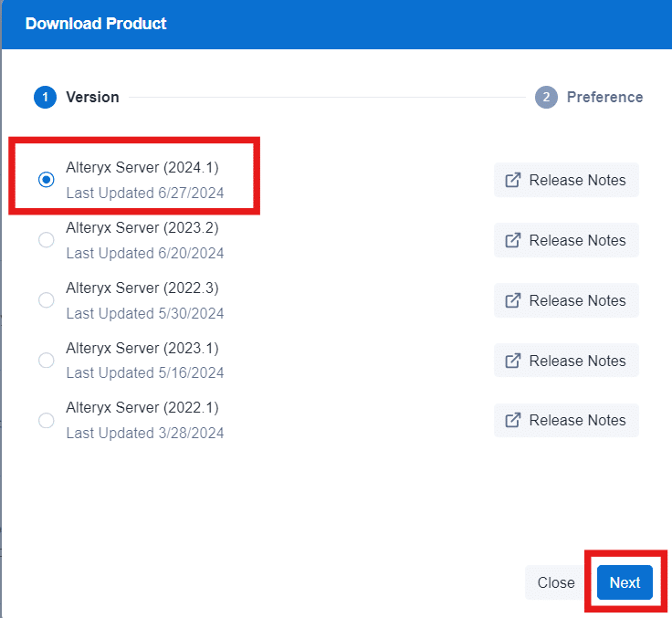This screenshot has height=618, width=672.
Task: Open the release notes icon for version 2022.1
Action: click(513, 421)
